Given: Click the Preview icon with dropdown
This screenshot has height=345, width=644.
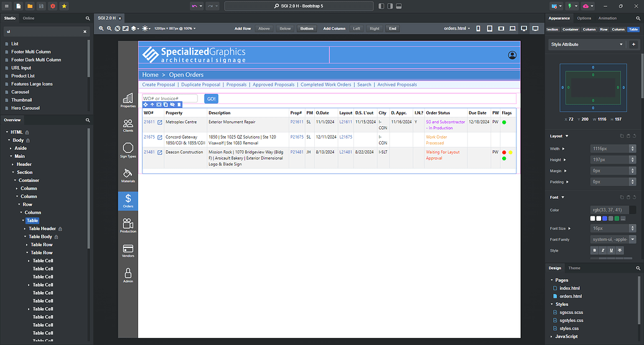Looking at the screenshot, I should coord(556,6).
